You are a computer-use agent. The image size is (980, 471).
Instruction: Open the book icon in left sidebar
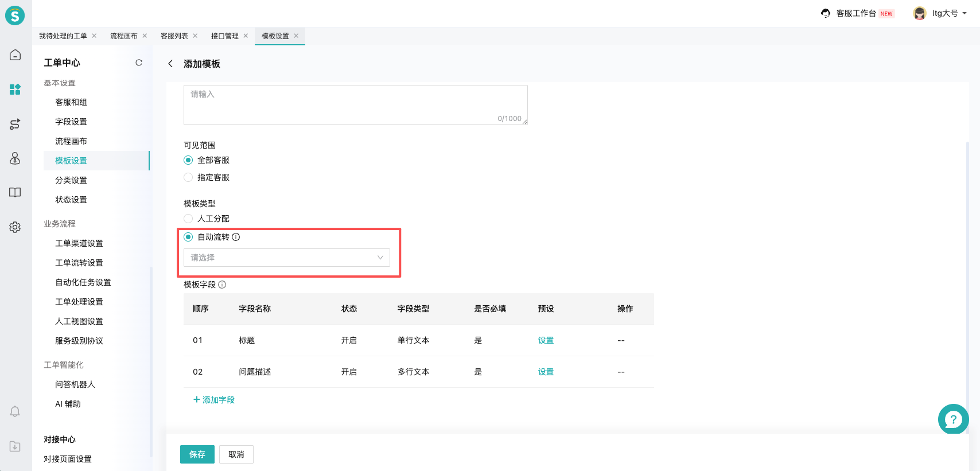click(x=15, y=193)
